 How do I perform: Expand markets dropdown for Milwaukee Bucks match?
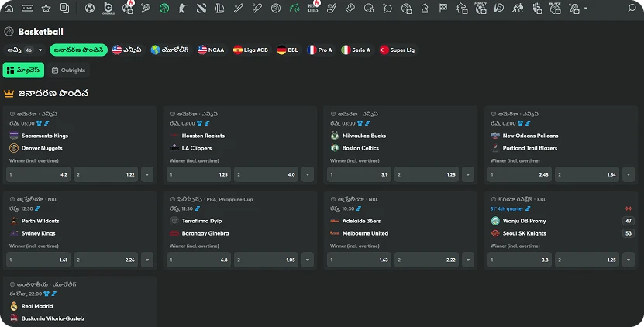[468, 174]
